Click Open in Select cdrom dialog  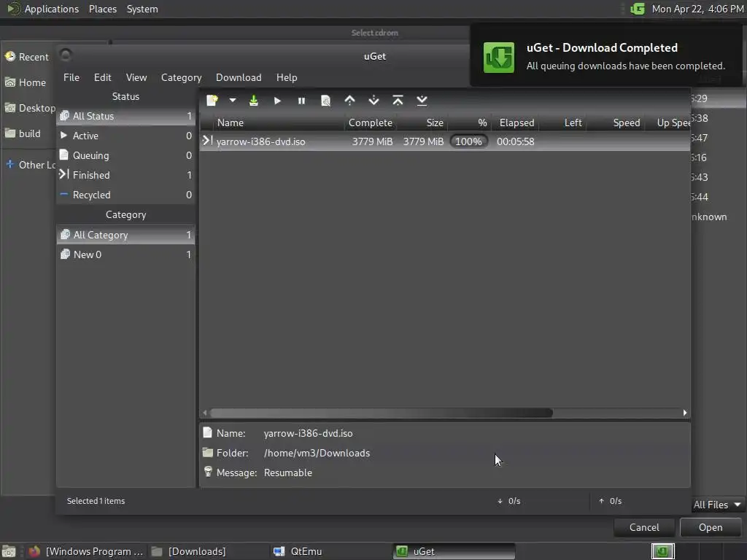coord(711,528)
